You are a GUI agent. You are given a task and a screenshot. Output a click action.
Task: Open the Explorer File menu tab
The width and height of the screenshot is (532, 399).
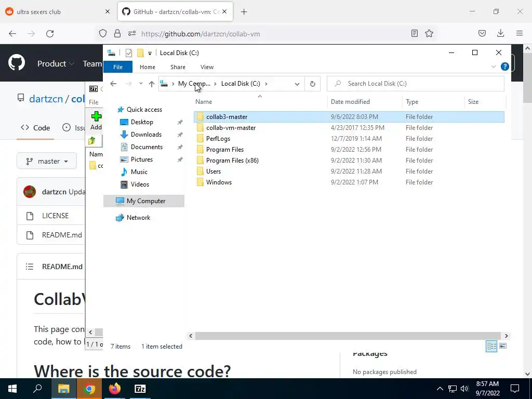[118, 67]
